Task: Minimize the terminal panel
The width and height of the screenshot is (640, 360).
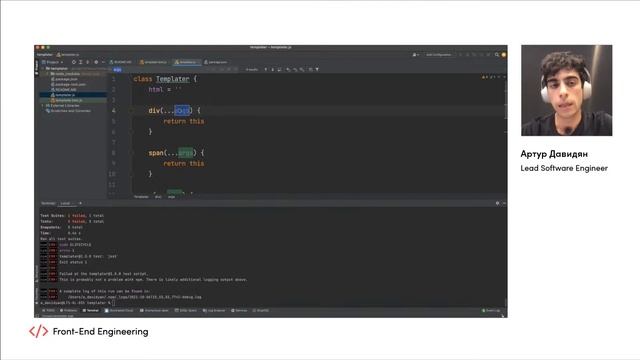Action: point(504,203)
